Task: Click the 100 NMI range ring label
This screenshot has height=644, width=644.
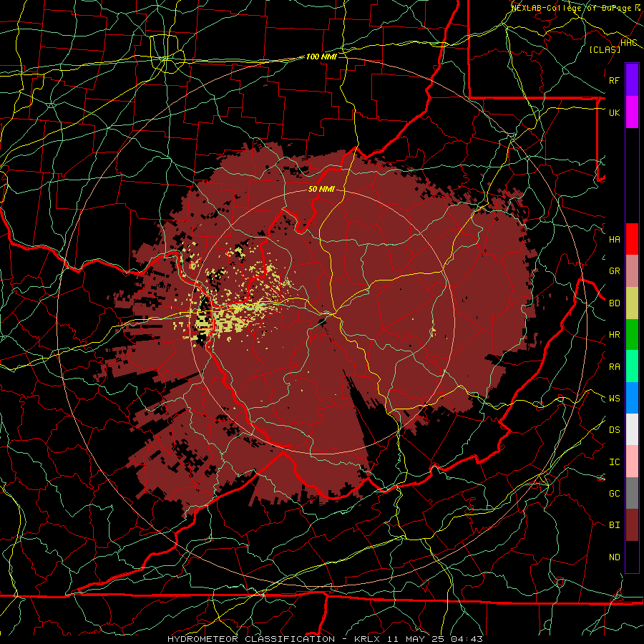Action: [x=321, y=57]
